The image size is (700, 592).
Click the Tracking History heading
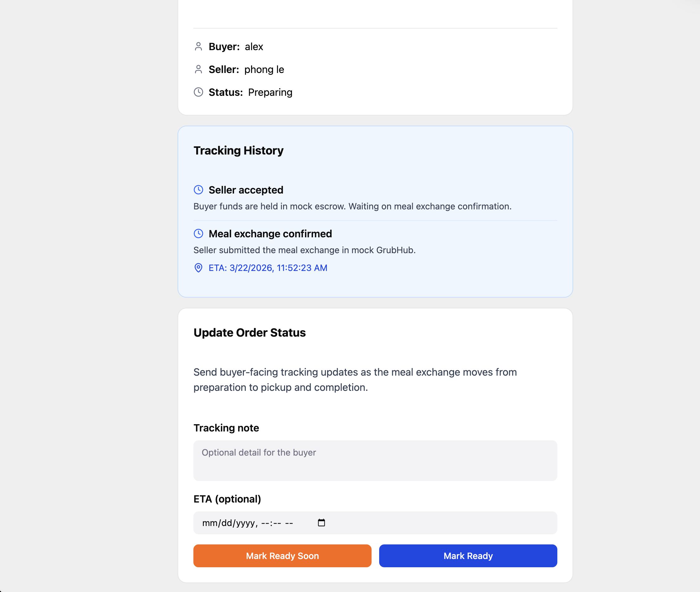[238, 150]
